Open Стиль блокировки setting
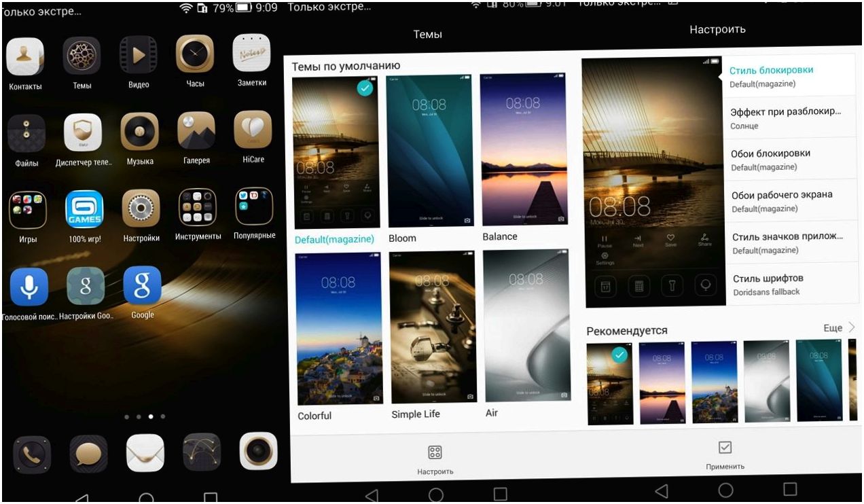The image size is (864, 504). (x=788, y=75)
